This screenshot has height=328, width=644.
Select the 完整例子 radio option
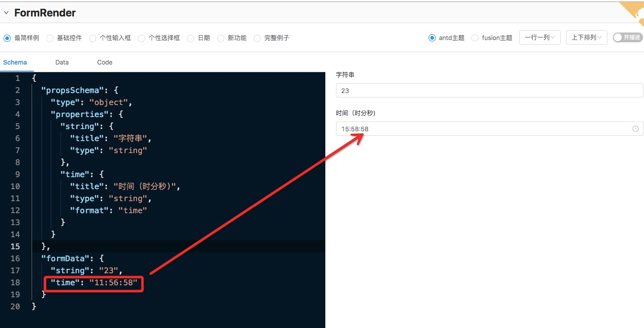click(257, 38)
